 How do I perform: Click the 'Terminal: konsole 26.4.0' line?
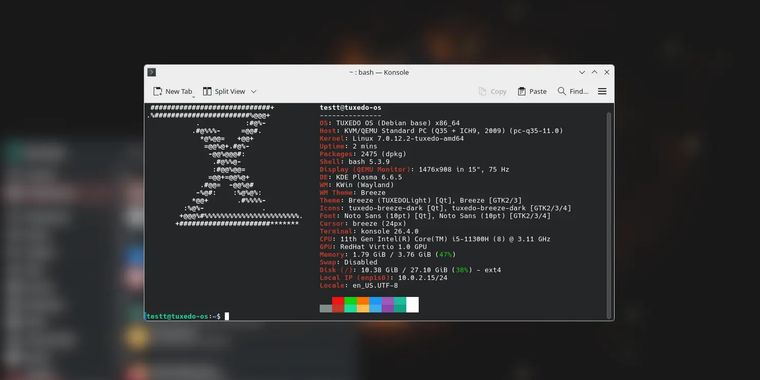(x=369, y=232)
